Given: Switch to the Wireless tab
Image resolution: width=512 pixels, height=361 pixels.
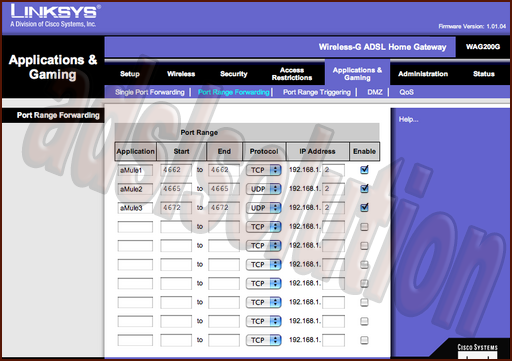Looking at the screenshot, I should click(181, 74).
